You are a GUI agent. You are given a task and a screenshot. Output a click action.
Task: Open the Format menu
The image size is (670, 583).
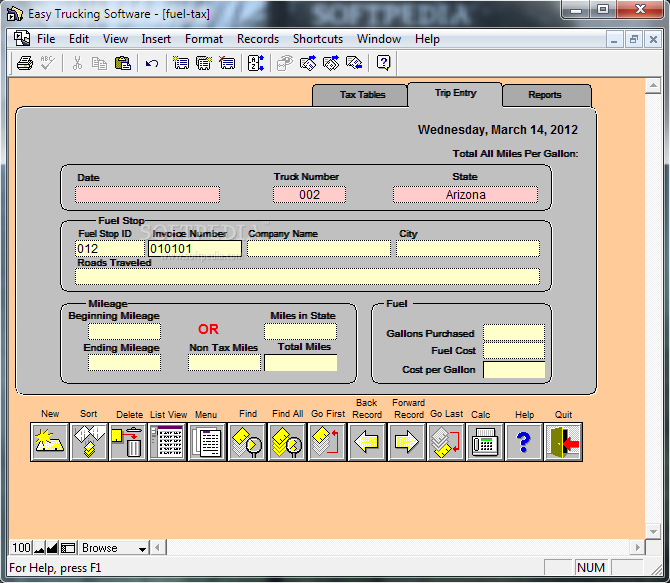point(204,39)
